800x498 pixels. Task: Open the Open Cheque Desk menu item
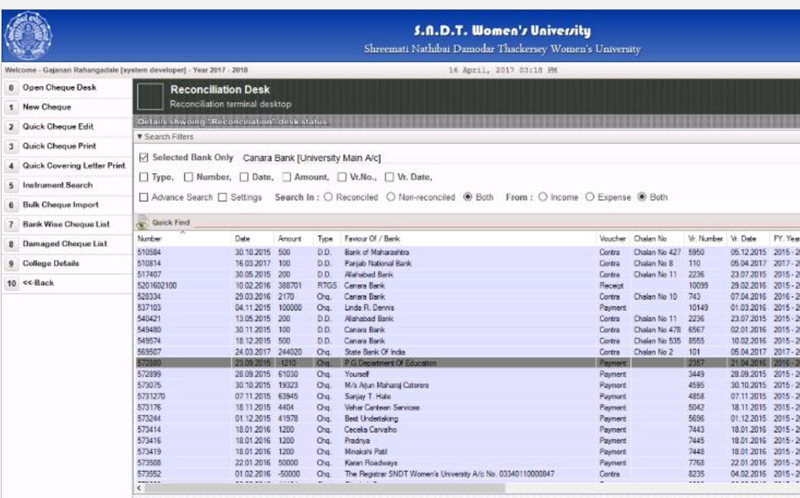point(67,88)
